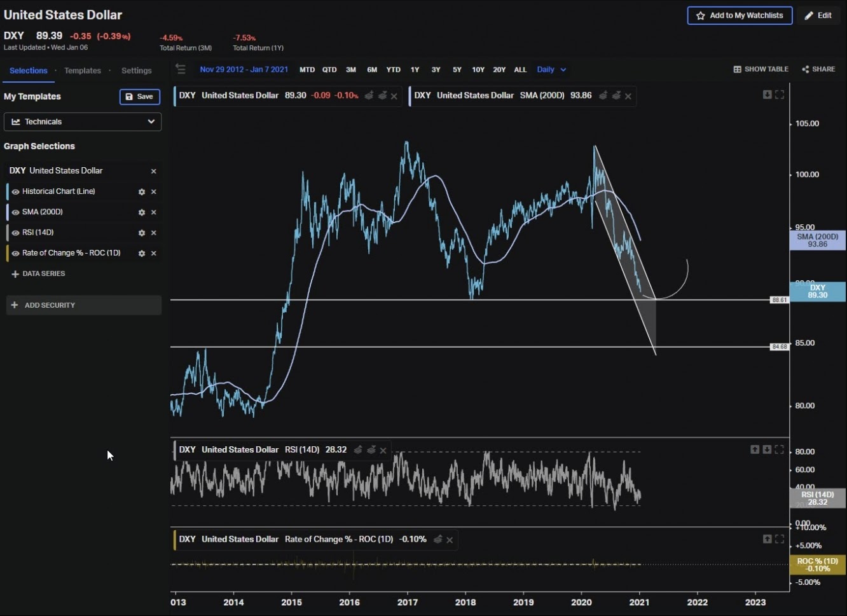Click first paint icon on RSI (14D) chip

[358, 449]
